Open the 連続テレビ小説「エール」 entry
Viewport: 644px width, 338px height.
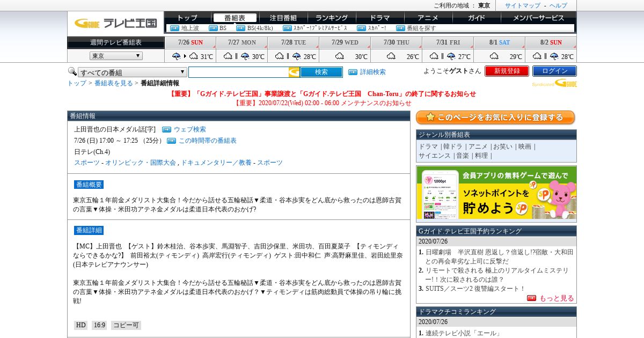(463, 333)
